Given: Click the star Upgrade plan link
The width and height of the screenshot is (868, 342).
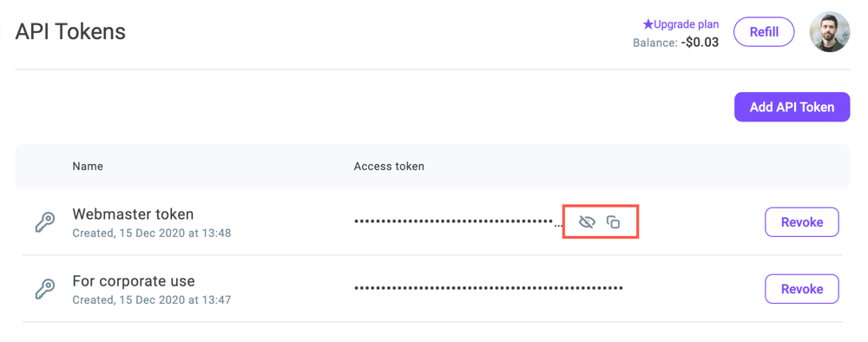Looking at the screenshot, I should tap(681, 24).
